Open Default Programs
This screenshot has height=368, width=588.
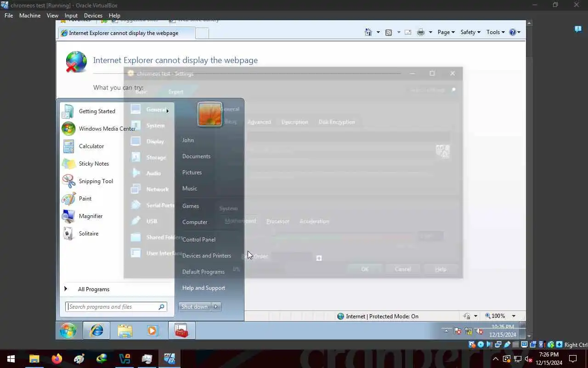[204, 272]
